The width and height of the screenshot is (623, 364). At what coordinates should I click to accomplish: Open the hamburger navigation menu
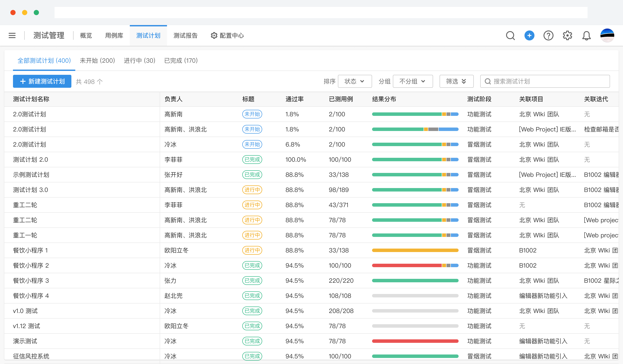pyautogui.click(x=12, y=35)
